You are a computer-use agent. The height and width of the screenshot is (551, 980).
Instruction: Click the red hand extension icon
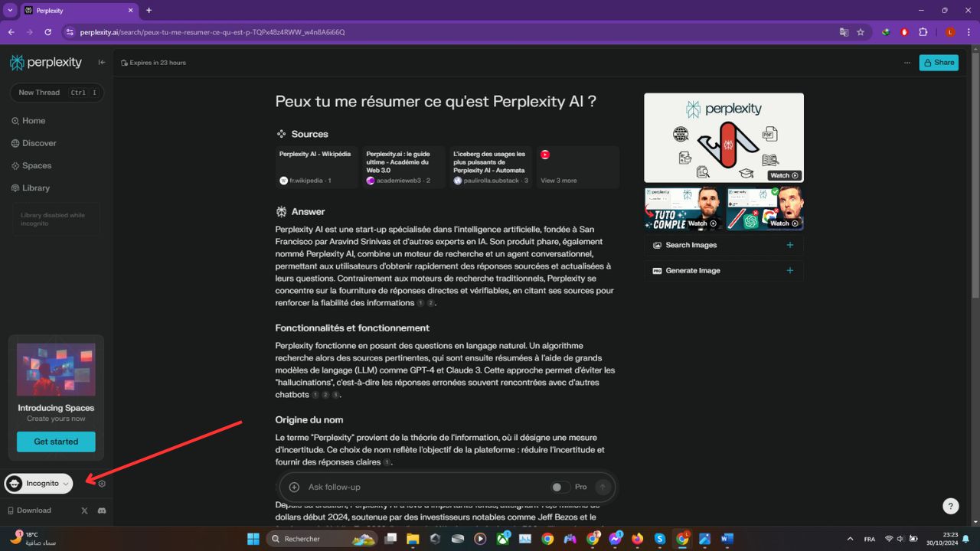pyautogui.click(x=904, y=32)
